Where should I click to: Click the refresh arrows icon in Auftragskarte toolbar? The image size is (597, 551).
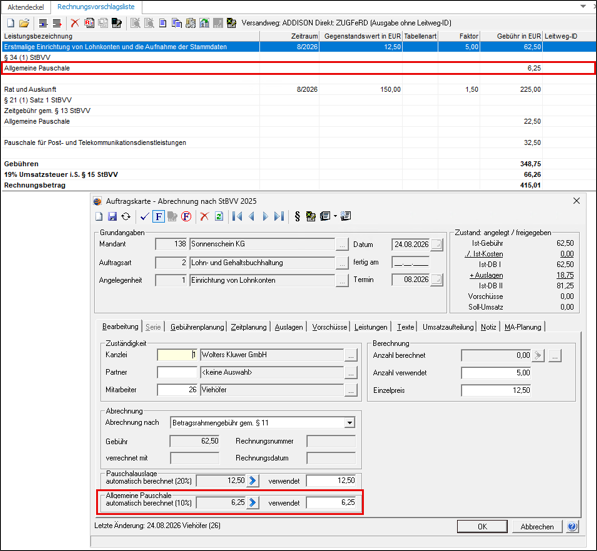pos(126,217)
